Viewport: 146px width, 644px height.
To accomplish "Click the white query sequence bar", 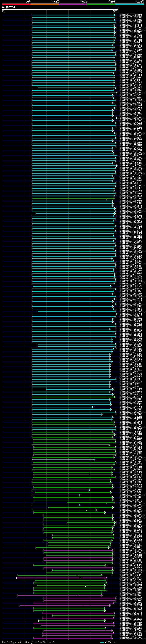I will coord(60,10).
